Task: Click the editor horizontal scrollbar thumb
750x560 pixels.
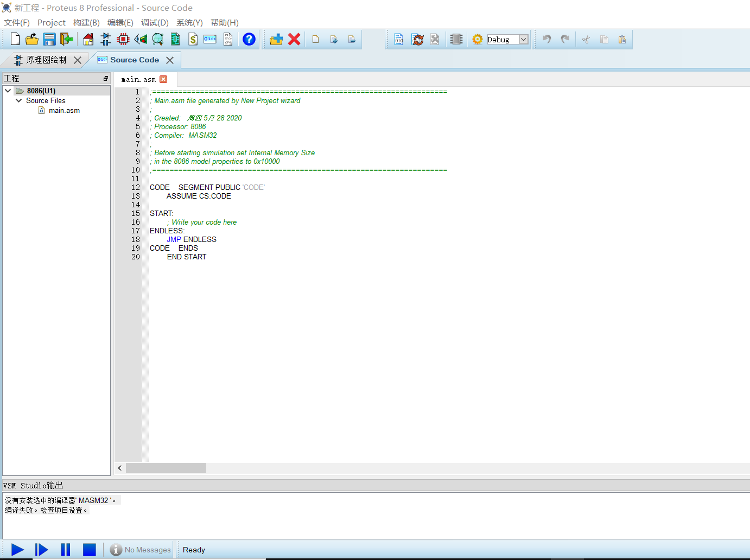Action: [166, 468]
